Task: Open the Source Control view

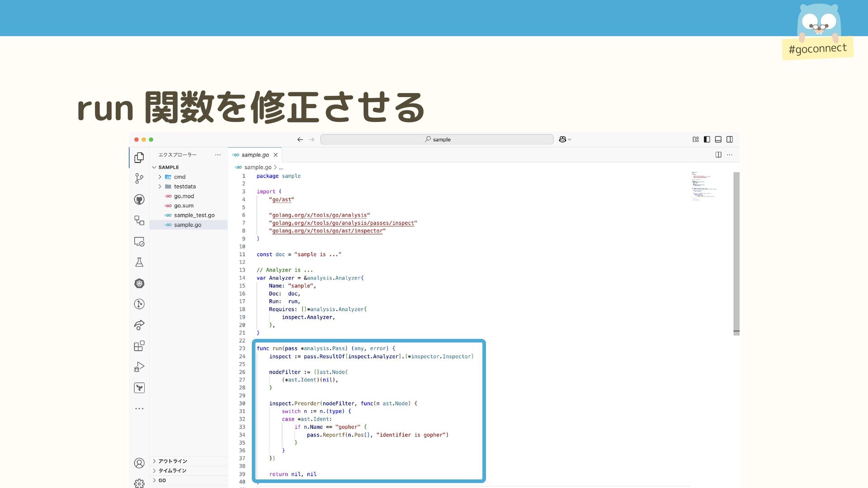Action: 139,178
